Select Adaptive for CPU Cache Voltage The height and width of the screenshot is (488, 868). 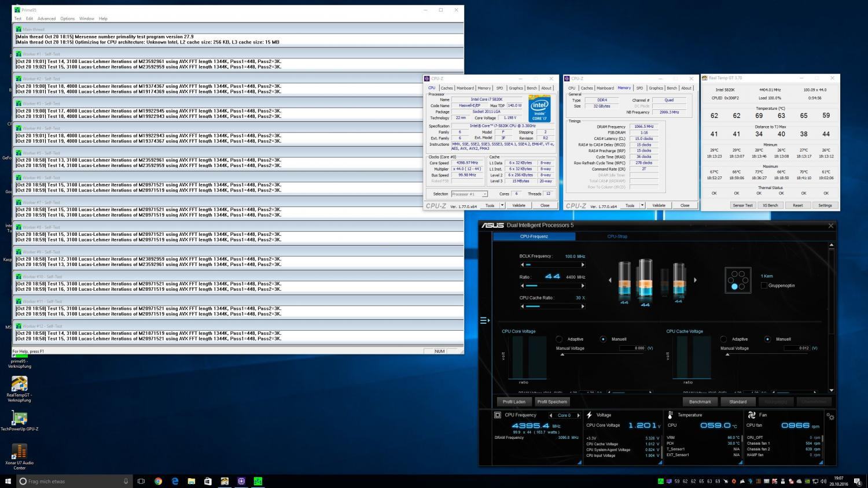point(723,339)
